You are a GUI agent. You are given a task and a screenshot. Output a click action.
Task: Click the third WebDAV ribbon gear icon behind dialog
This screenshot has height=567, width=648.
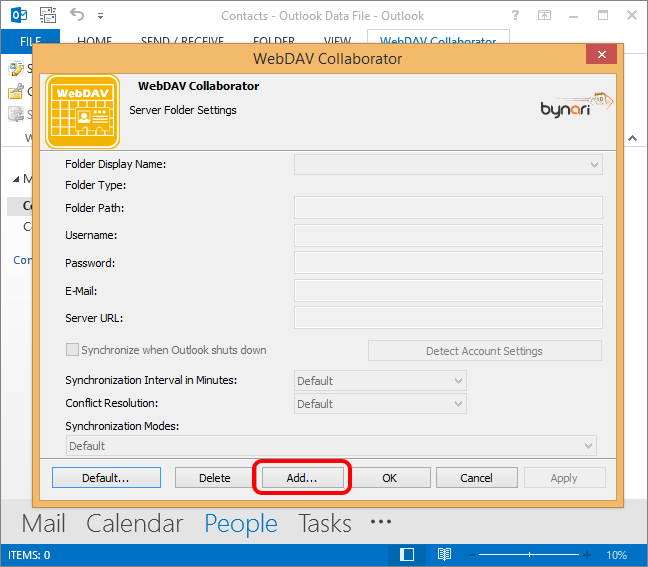pyautogui.click(x=17, y=114)
